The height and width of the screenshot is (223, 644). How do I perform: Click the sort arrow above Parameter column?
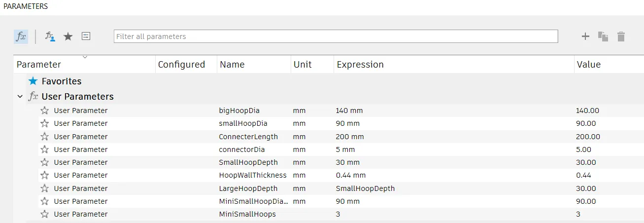[85, 57]
